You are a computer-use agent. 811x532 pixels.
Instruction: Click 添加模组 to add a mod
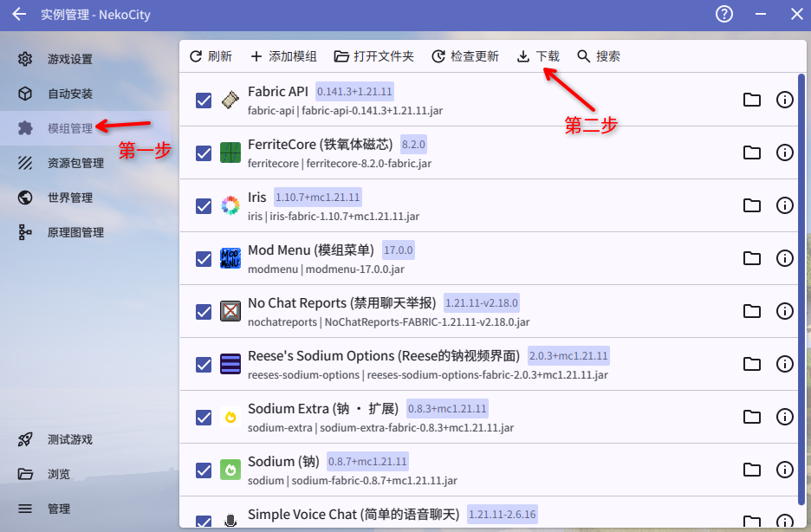tap(283, 56)
